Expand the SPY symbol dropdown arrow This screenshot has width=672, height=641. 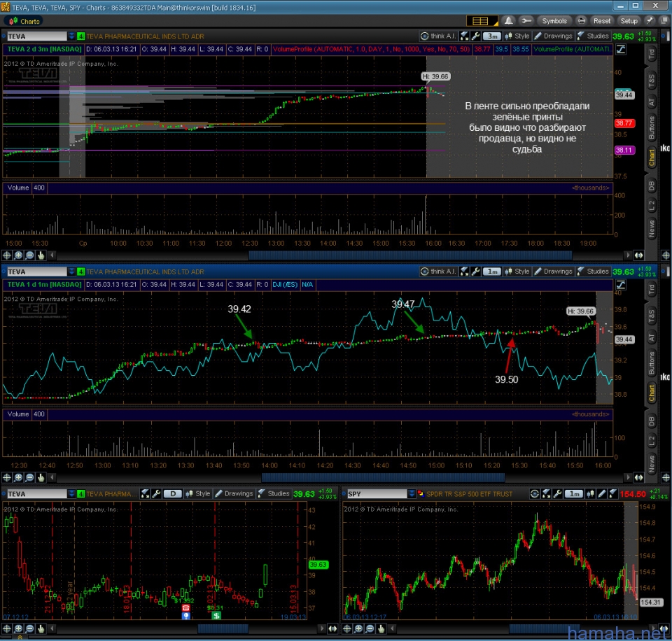pyautogui.click(x=412, y=494)
